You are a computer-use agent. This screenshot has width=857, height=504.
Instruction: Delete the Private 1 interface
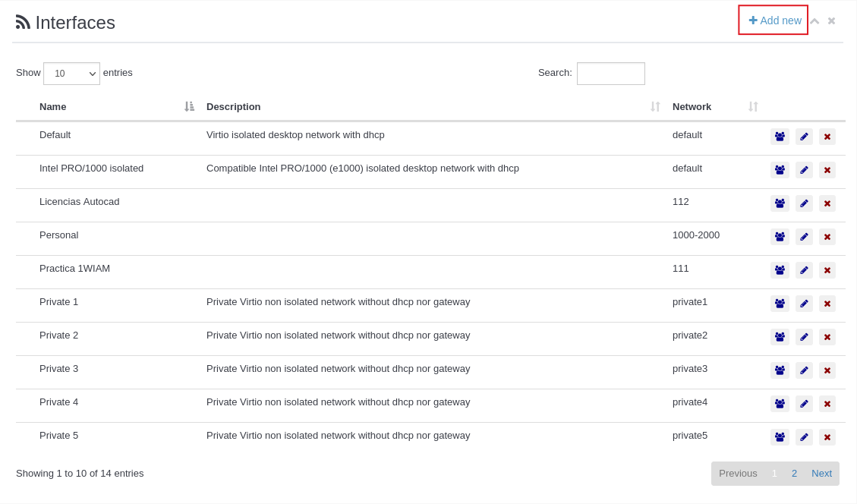pyautogui.click(x=827, y=304)
